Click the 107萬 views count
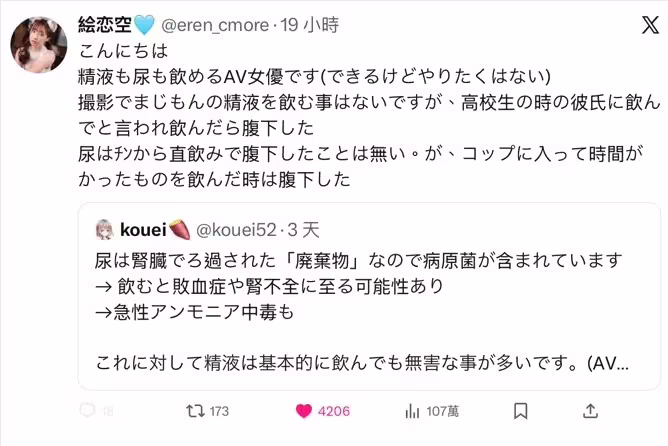The width and height of the screenshot is (668, 446). click(x=441, y=411)
